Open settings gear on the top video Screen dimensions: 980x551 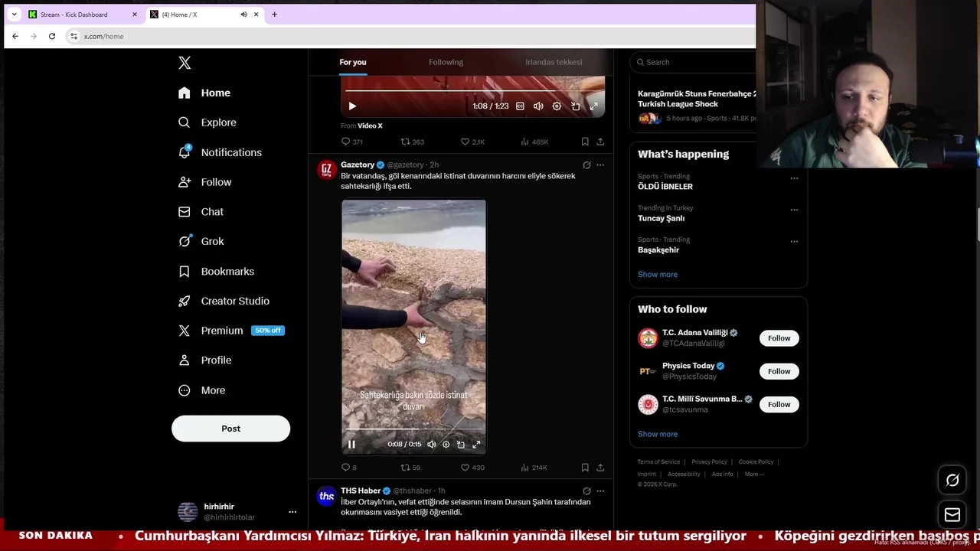click(x=557, y=106)
